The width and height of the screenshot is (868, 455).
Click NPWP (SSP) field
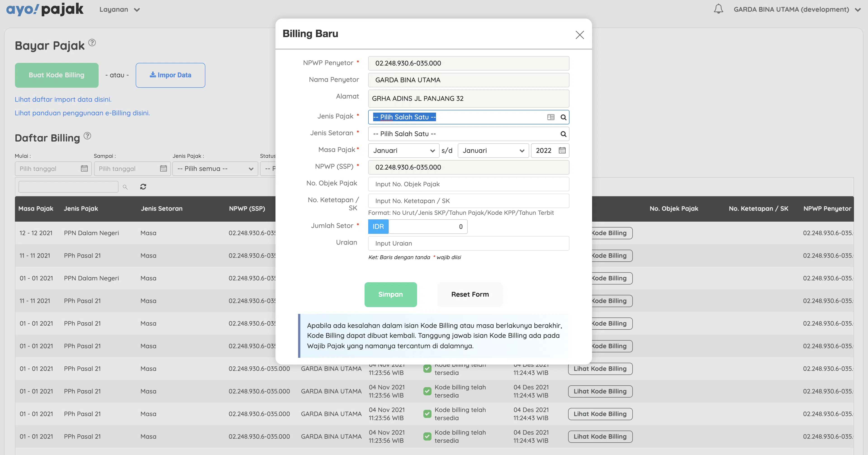(469, 167)
